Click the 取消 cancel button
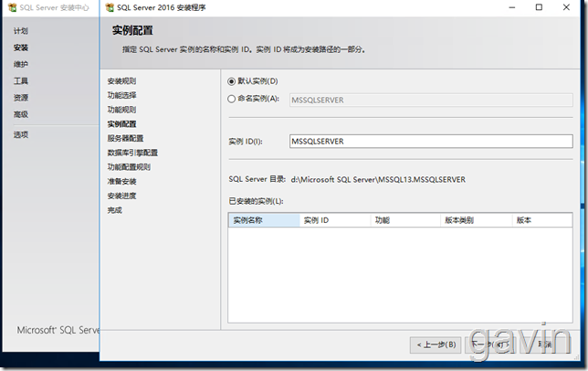Image resolution: width=588 pixels, height=371 pixels. pos(544,344)
